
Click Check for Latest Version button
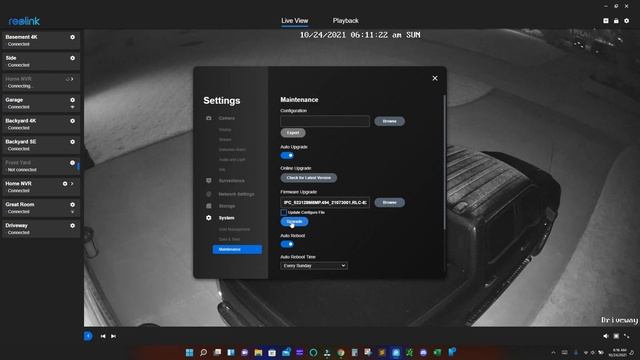(x=309, y=178)
